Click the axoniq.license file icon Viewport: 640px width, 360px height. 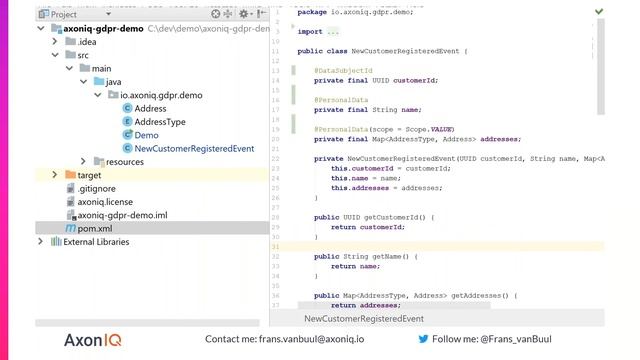71,202
